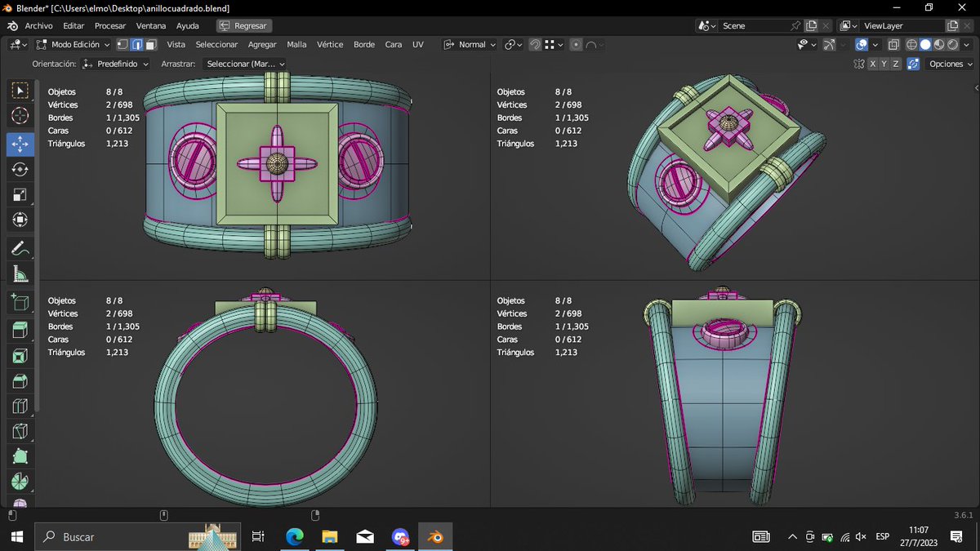The image size is (980, 551).
Task: Select the Bevel tool
Action: pyautogui.click(x=20, y=381)
